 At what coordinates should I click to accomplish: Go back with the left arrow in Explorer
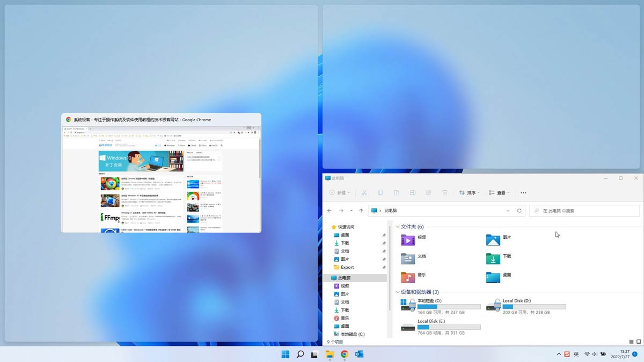coord(330,211)
